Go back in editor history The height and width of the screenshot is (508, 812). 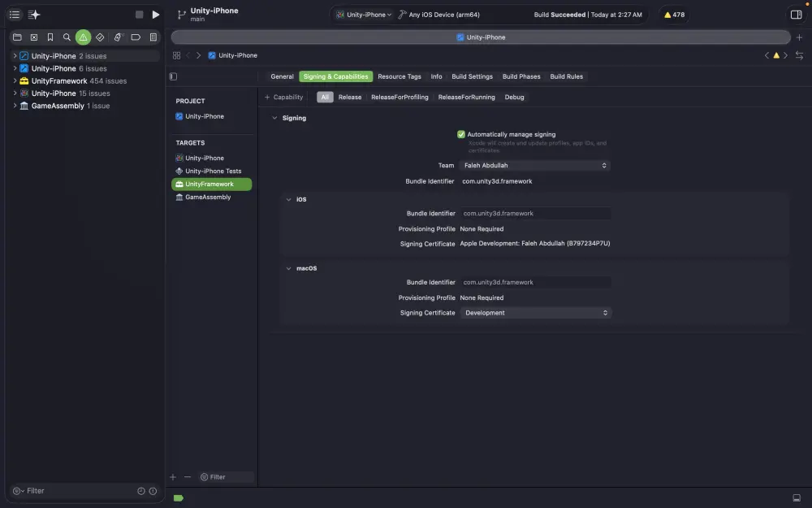tap(188, 55)
